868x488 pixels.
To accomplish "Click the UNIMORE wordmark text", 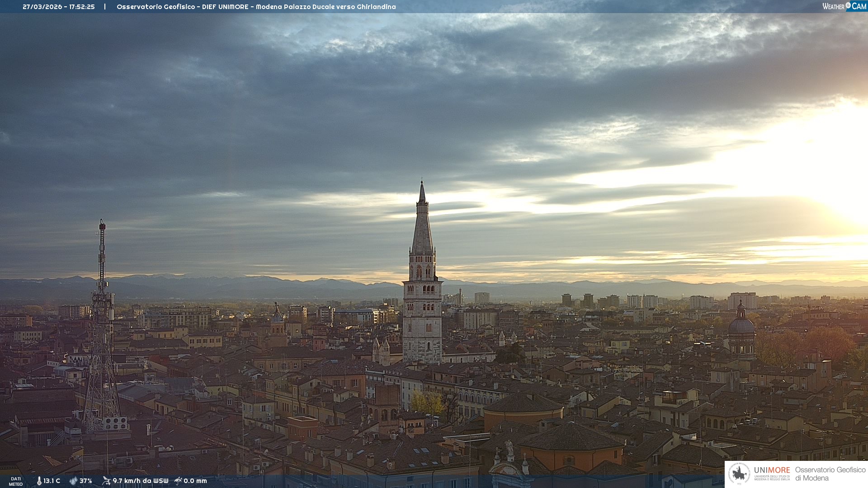I will (772, 470).
